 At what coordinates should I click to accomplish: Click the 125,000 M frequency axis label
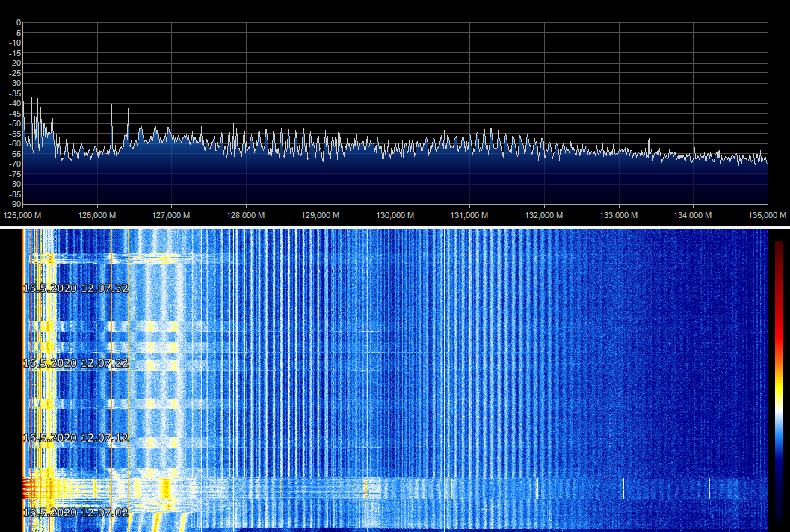coord(22,215)
